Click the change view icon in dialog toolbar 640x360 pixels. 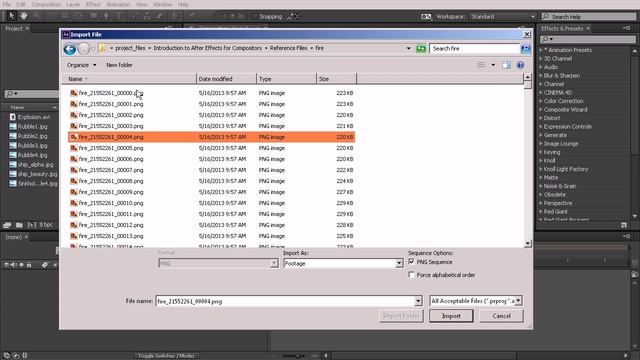[x=482, y=65]
